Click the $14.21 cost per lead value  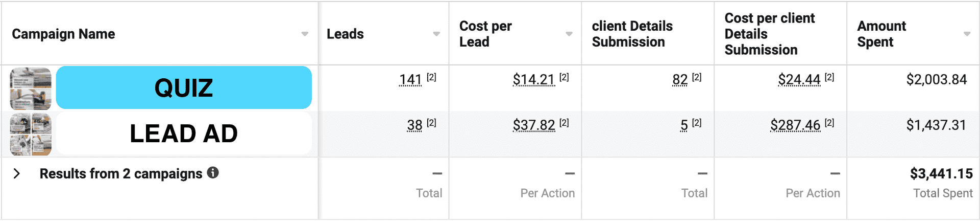[533, 80]
